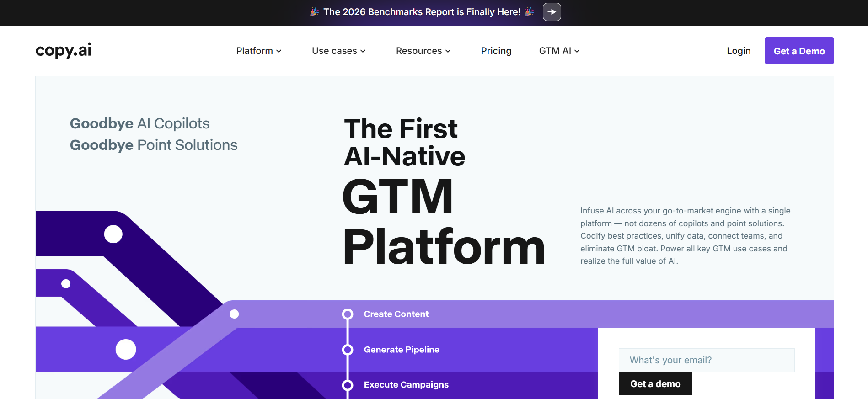Viewport: 868px width, 399px height.
Task: Click the arrow icon in announcement banner
Action: point(552,12)
